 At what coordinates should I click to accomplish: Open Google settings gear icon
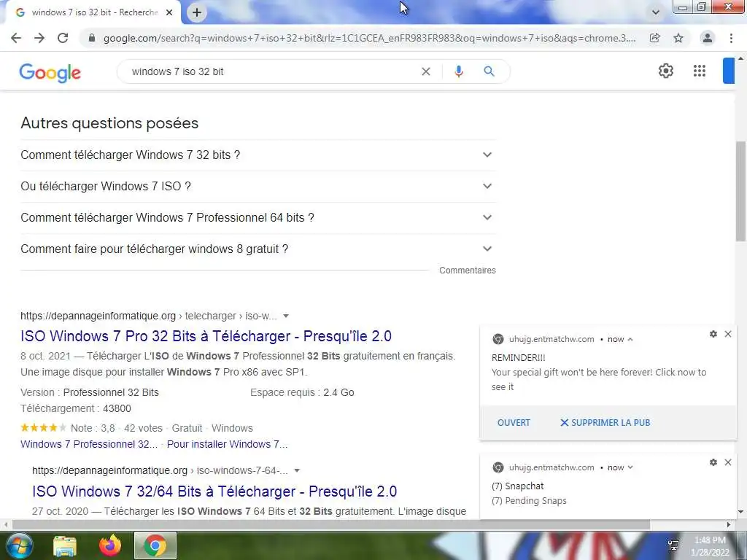pyautogui.click(x=666, y=71)
